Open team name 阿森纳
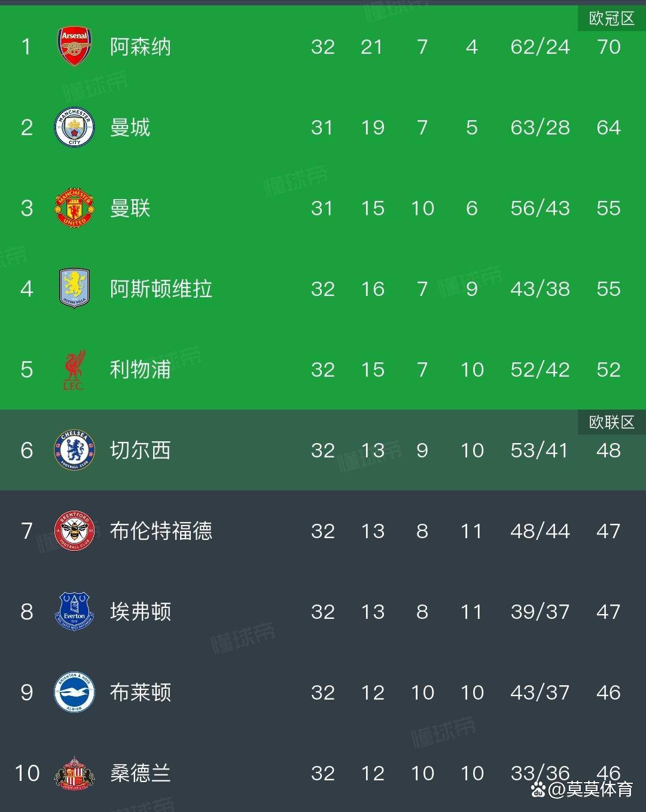The height and width of the screenshot is (812, 646). [141, 47]
